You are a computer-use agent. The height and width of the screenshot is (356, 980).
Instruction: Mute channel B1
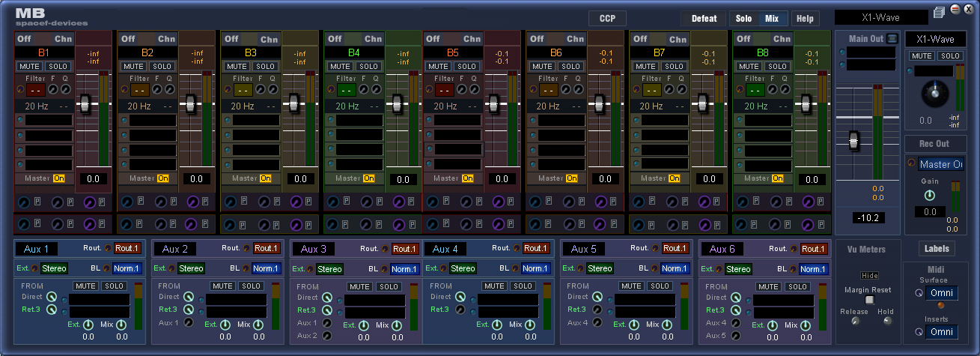pyautogui.click(x=29, y=67)
